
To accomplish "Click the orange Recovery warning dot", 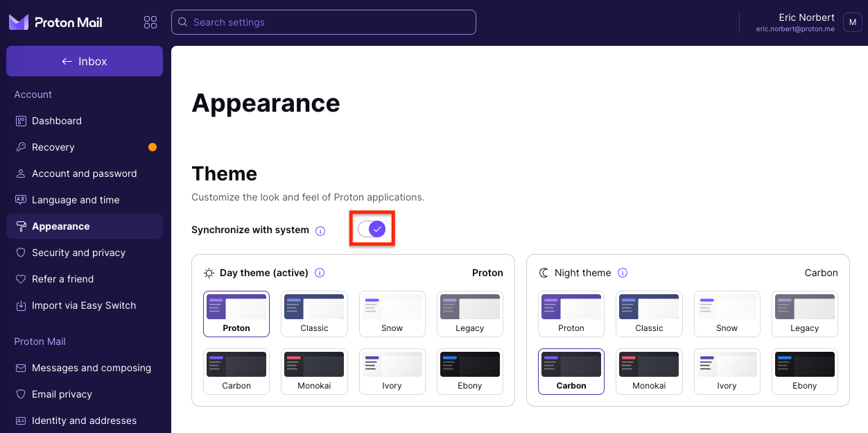I will [x=153, y=147].
